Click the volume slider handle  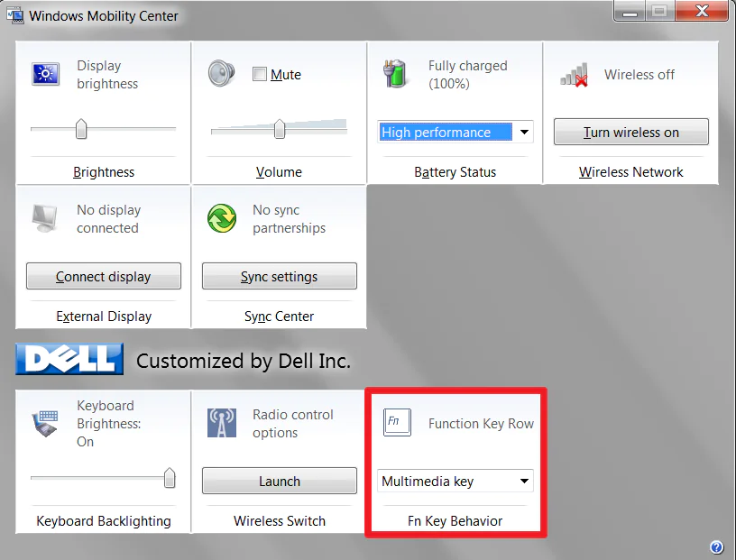point(280,129)
